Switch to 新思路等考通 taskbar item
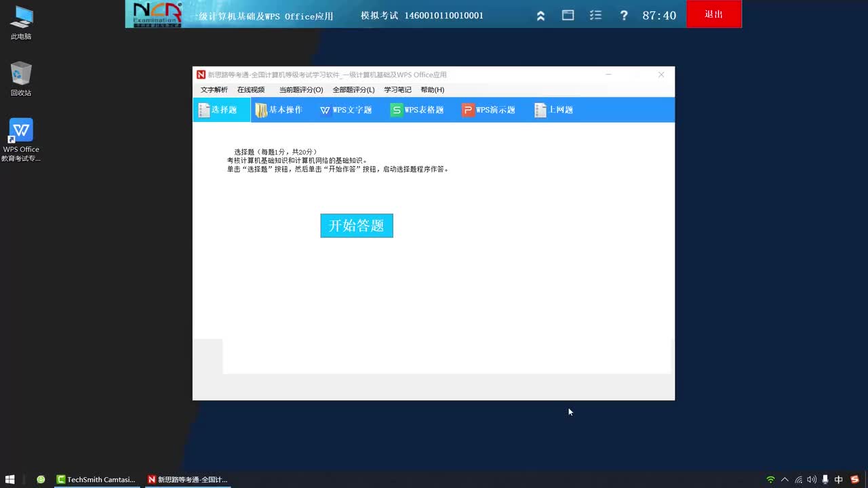Viewport: 868px width, 488px height. (187, 479)
